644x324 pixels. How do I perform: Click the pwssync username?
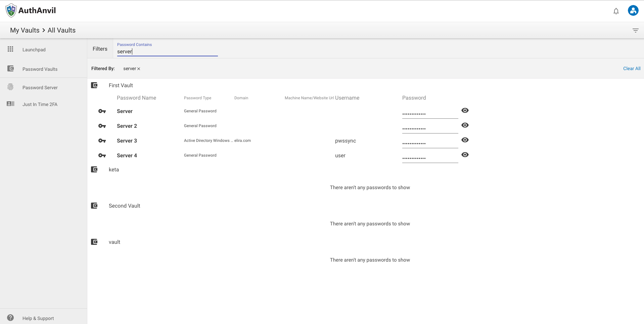[346, 141]
